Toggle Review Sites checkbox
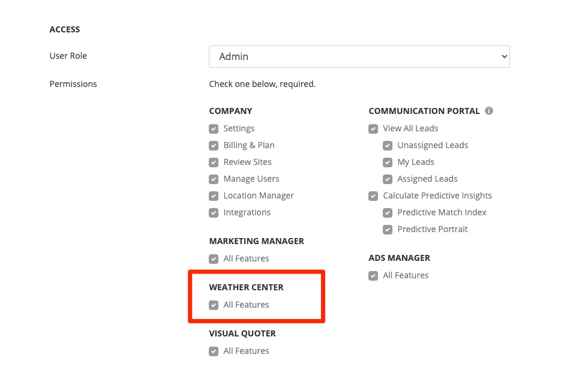 [214, 162]
